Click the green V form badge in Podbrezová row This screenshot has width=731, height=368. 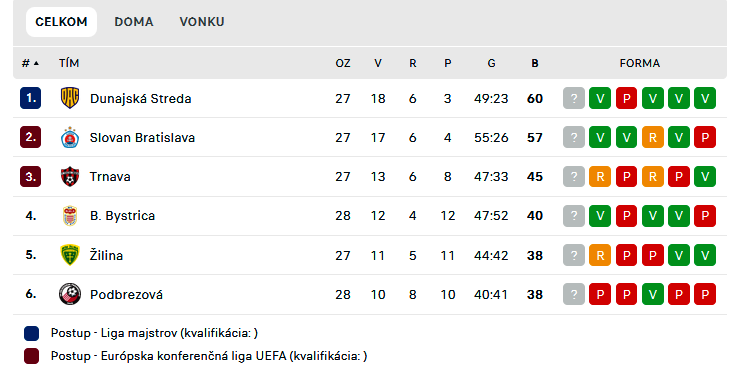(653, 294)
